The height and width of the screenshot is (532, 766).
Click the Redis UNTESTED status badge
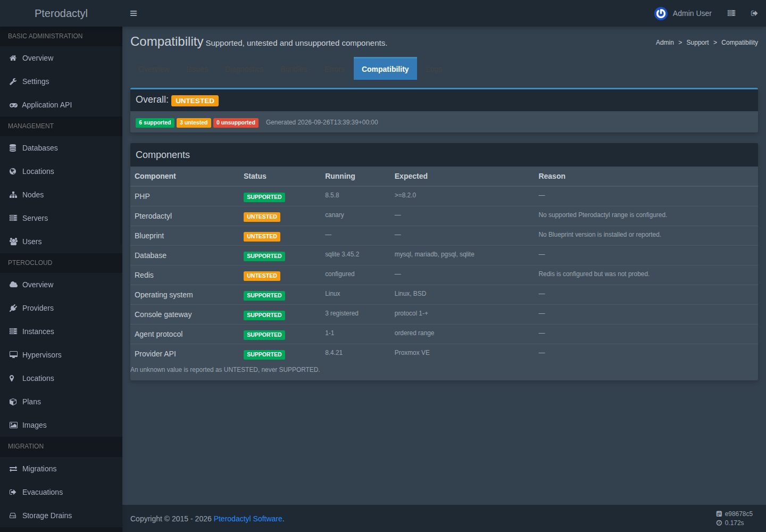tap(262, 276)
